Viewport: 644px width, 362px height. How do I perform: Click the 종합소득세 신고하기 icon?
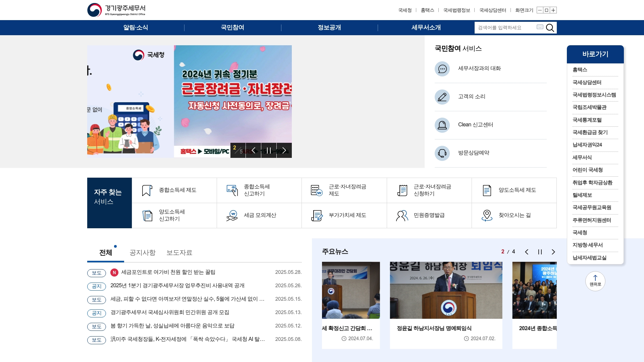232,190
